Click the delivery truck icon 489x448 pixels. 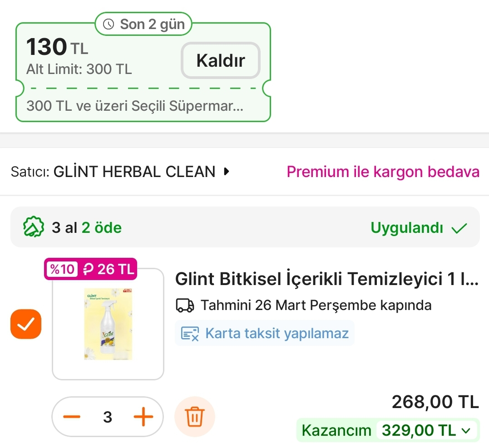(x=185, y=305)
